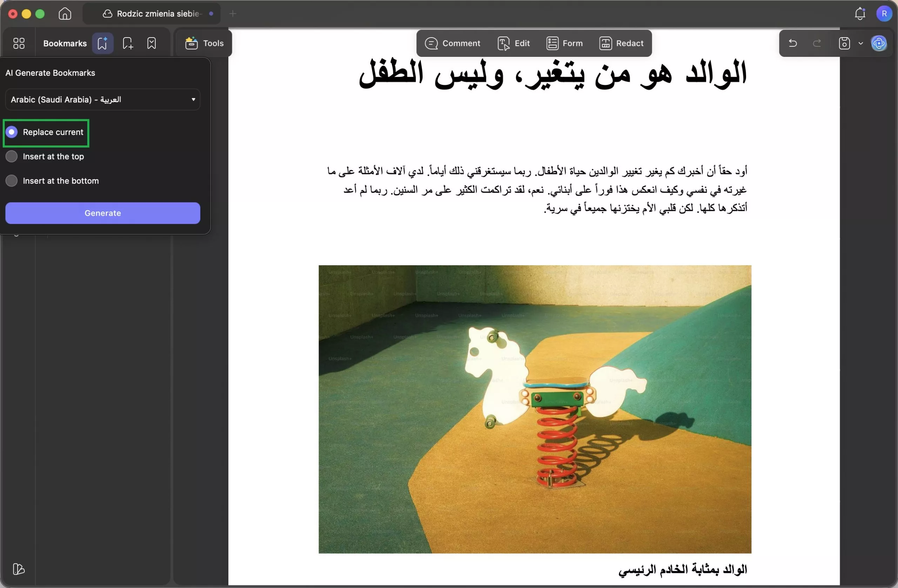
Task: Open the Tools menu
Action: tap(203, 43)
